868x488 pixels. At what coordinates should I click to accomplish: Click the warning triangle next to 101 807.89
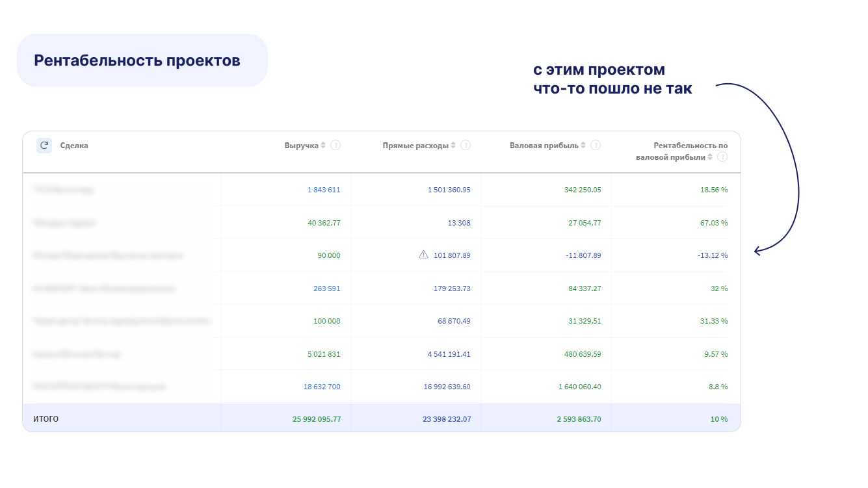tap(423, 255)
